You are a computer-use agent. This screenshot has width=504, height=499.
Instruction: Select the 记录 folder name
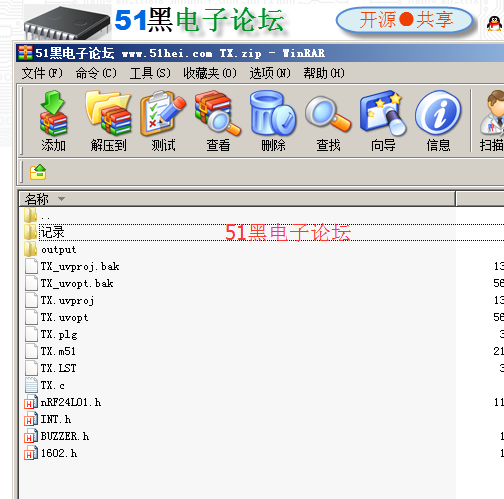click(52, 232)
